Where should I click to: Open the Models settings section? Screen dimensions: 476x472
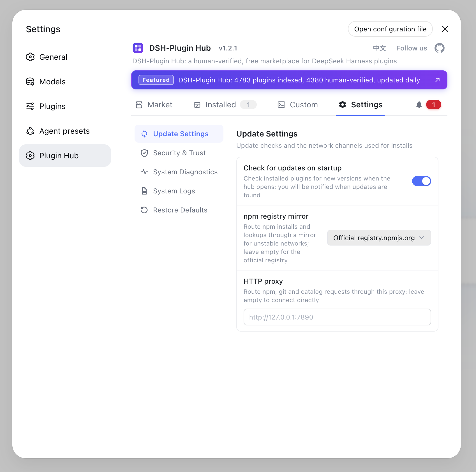click(65, 82)
